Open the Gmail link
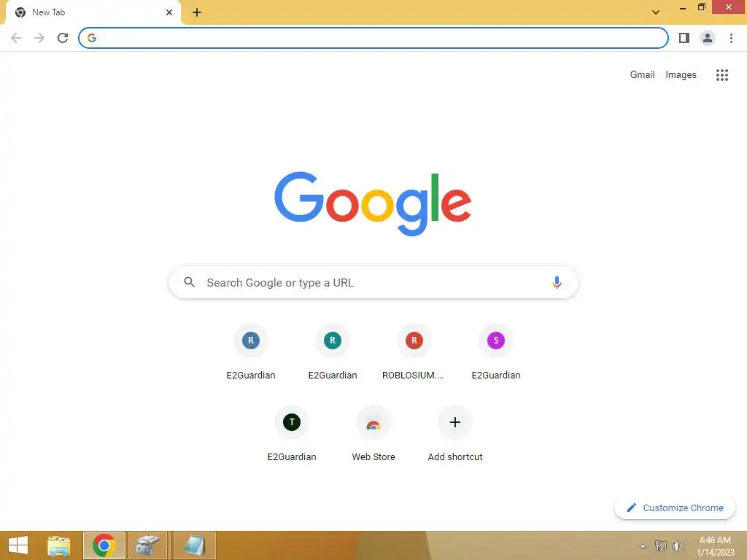Image resolution: width=747 pixels, height=560 pixels. click(642, 75)
